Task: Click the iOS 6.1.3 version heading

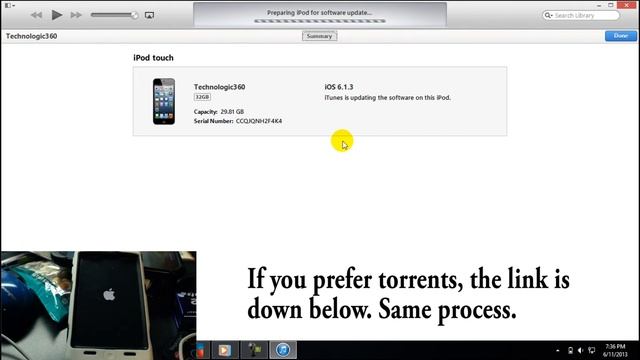Action: tap(339, 87)
